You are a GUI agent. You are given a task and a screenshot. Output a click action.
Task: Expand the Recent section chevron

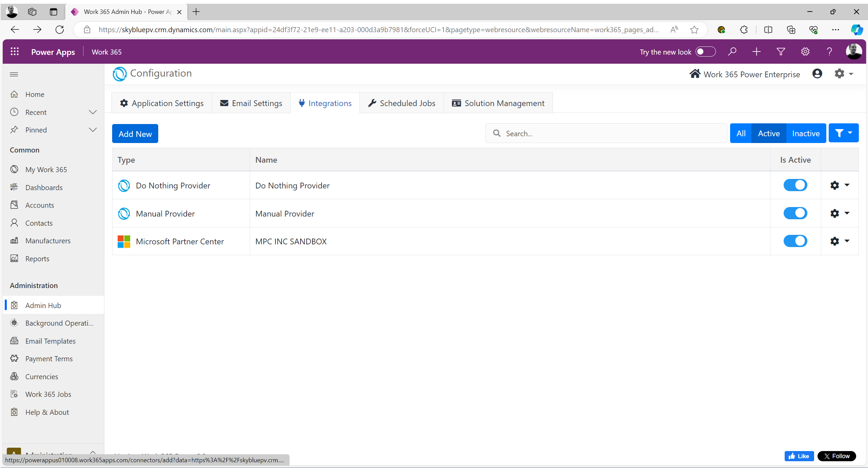tap(92, 112)
